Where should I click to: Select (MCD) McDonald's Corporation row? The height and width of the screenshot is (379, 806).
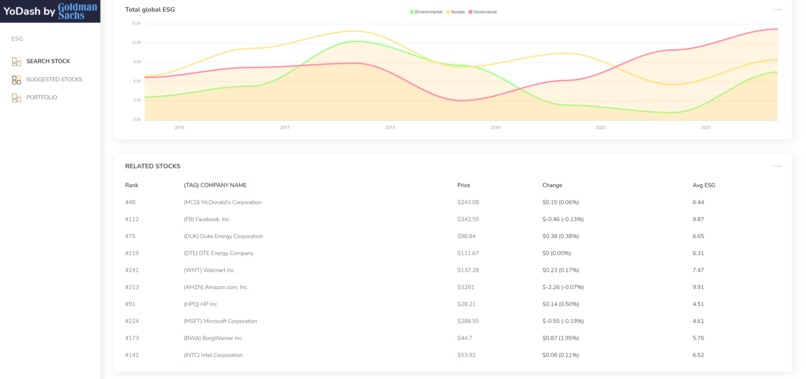tap(453, 203)
